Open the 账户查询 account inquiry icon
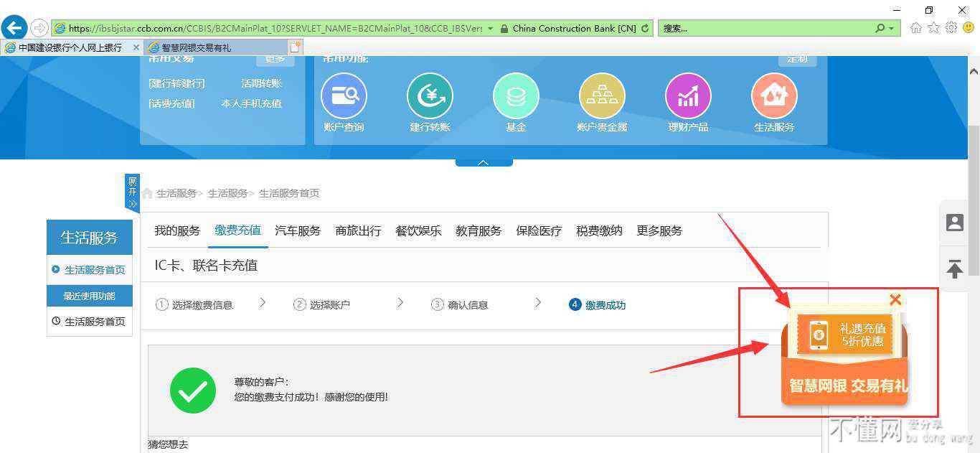This screenshot has height=453, width=980. [x=344, y=96]
